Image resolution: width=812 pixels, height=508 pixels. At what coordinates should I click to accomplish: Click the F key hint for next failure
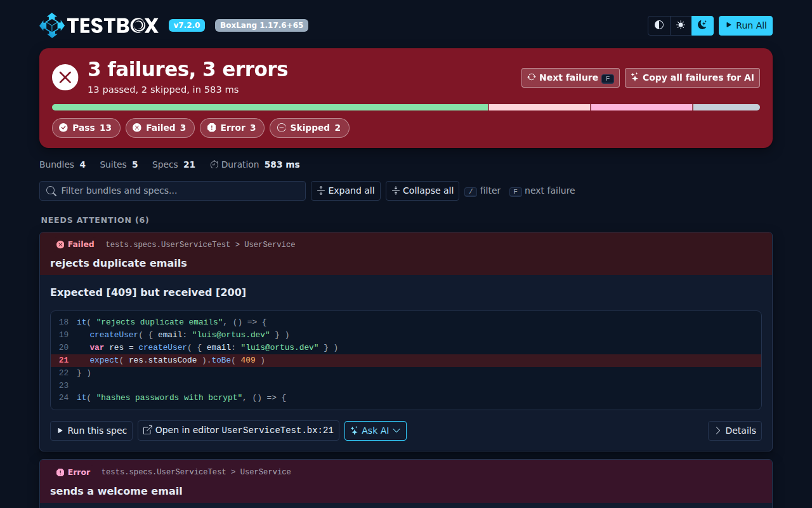point(516,191)
